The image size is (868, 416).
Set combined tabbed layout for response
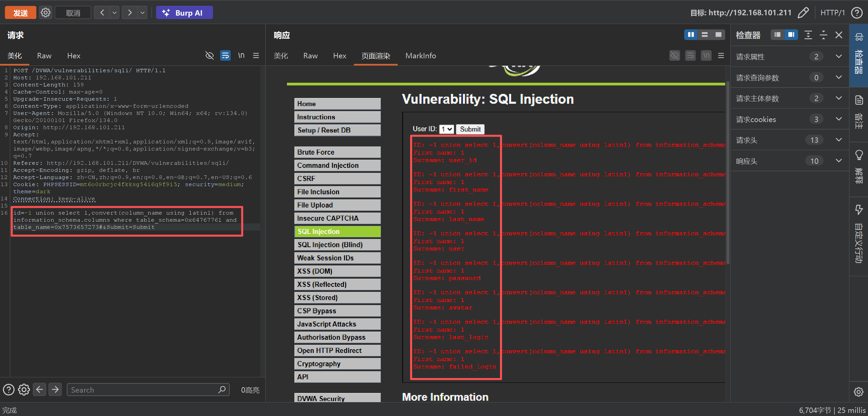click(718, 35)
